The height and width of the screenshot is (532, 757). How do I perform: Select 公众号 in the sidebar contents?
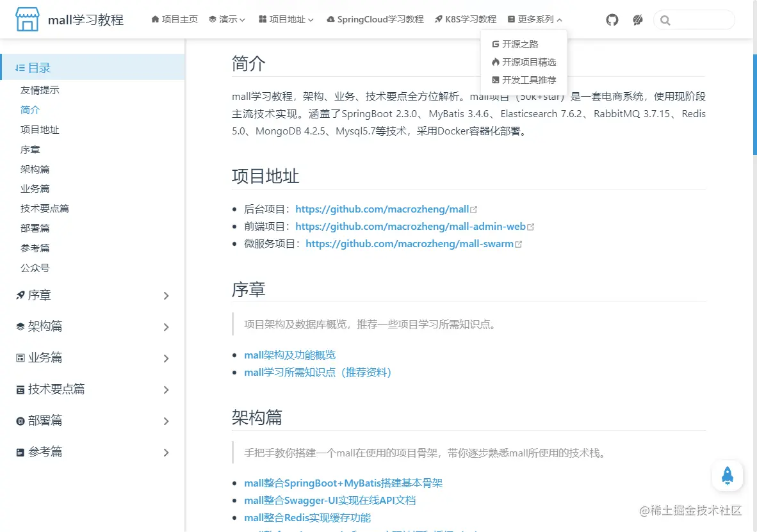pos(35,268)
